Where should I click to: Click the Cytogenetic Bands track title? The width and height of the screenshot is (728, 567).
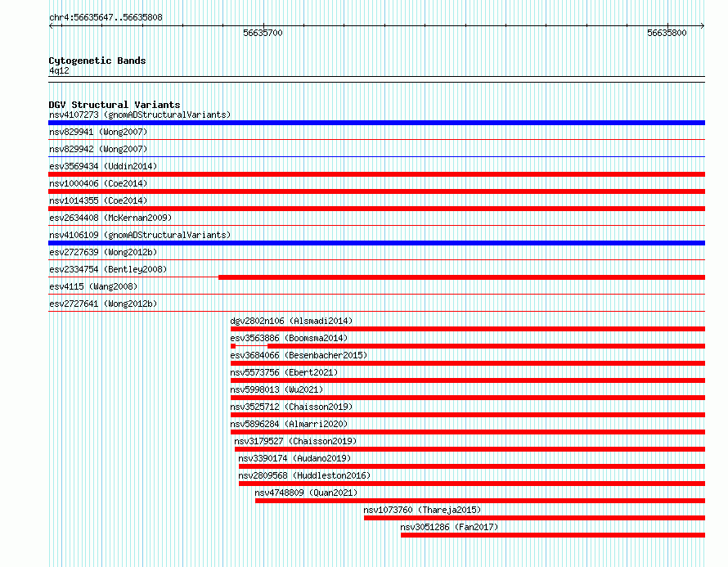97,61
